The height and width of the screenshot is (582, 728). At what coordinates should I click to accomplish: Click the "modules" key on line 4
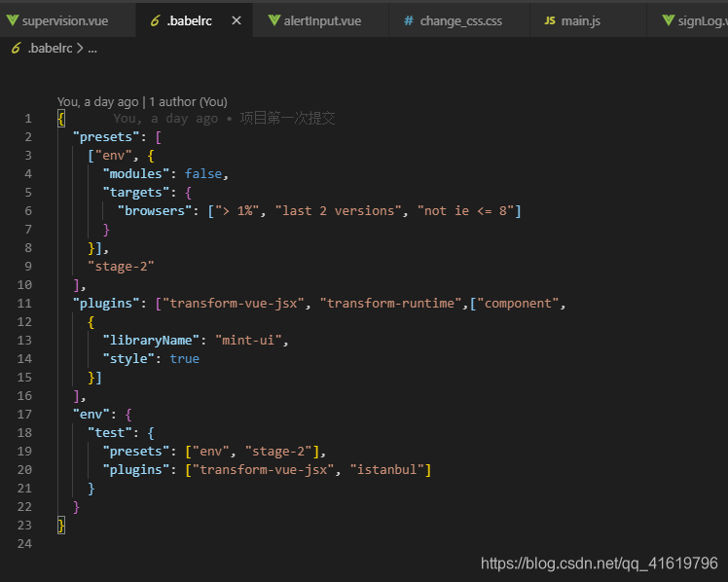pos(136,174)
